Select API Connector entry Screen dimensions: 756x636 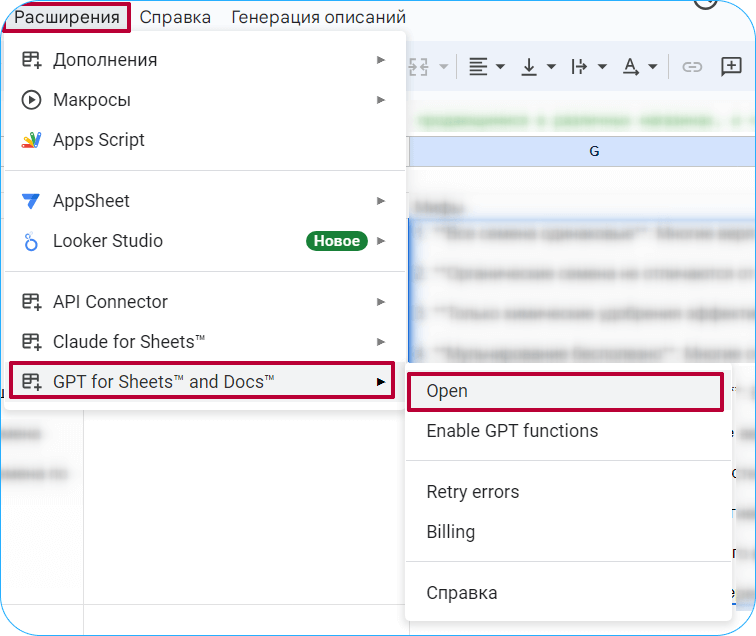click(204, 302)
